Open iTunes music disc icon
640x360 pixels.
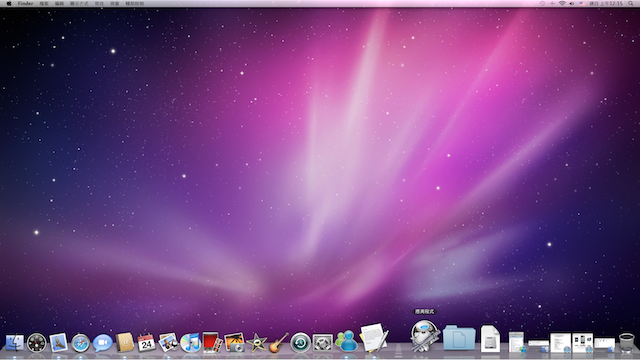pos(190,342)
